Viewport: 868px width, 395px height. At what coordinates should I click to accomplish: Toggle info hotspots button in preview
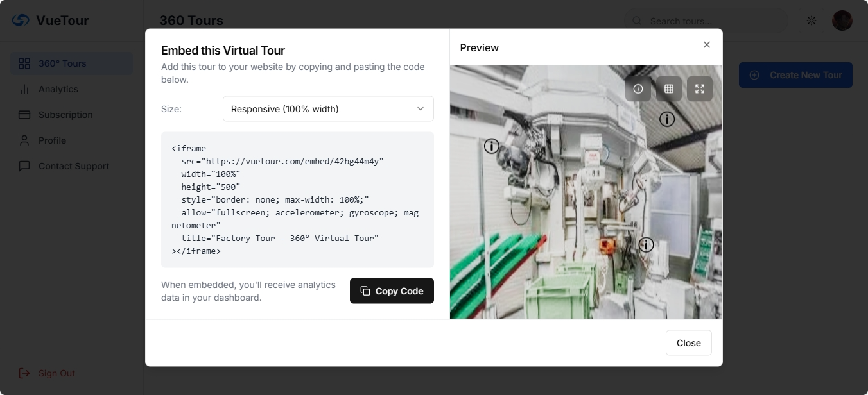[638, 89]
